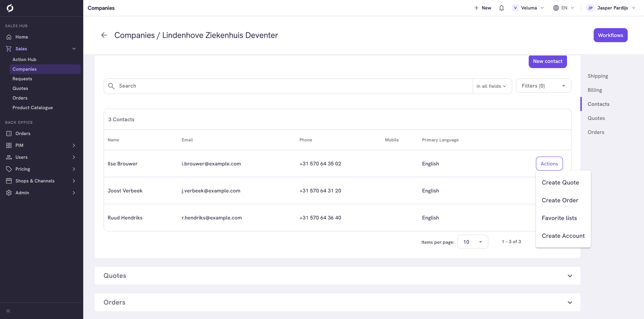Select Create Order from actions menu

[563, 200]
